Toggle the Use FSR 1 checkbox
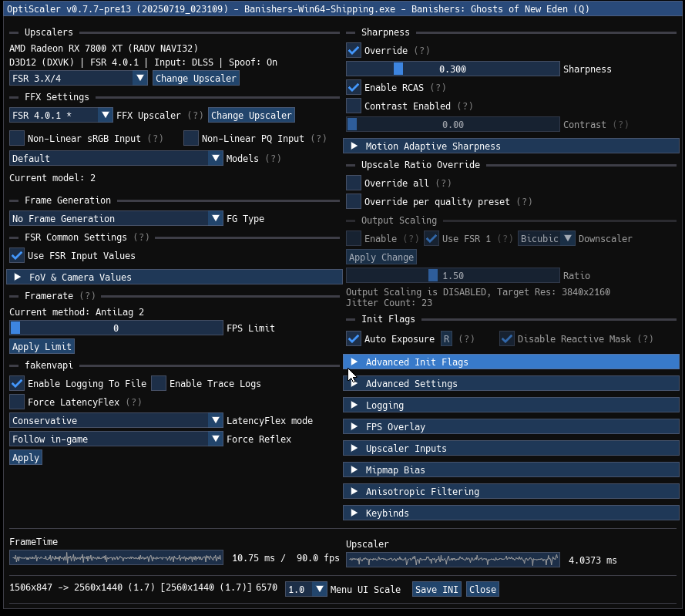The image size is (685, 616). pyautogui.click(x=431, y=239)
